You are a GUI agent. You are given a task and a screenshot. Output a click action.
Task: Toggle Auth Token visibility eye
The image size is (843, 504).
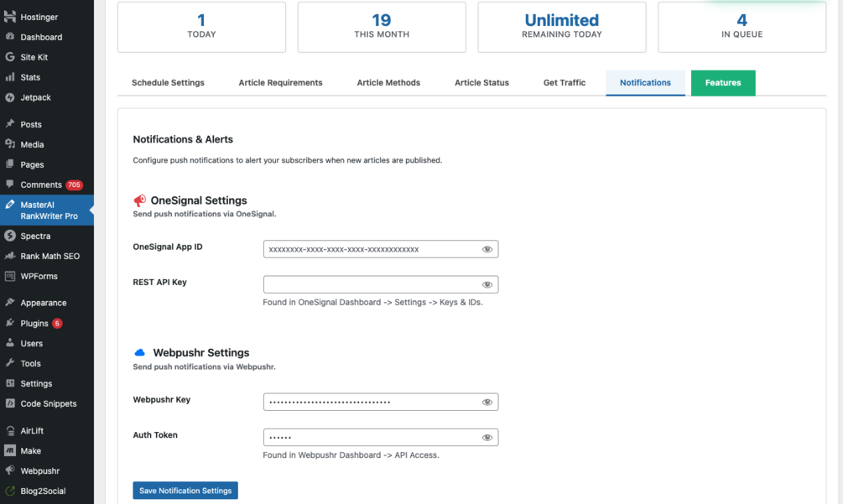(487, 437)
